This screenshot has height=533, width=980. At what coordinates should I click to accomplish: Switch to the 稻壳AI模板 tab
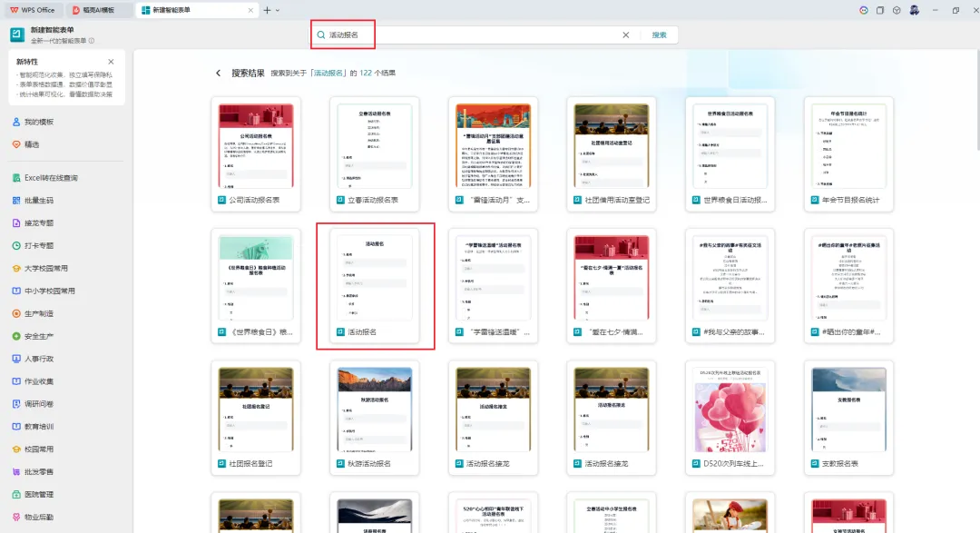point(99,10)
